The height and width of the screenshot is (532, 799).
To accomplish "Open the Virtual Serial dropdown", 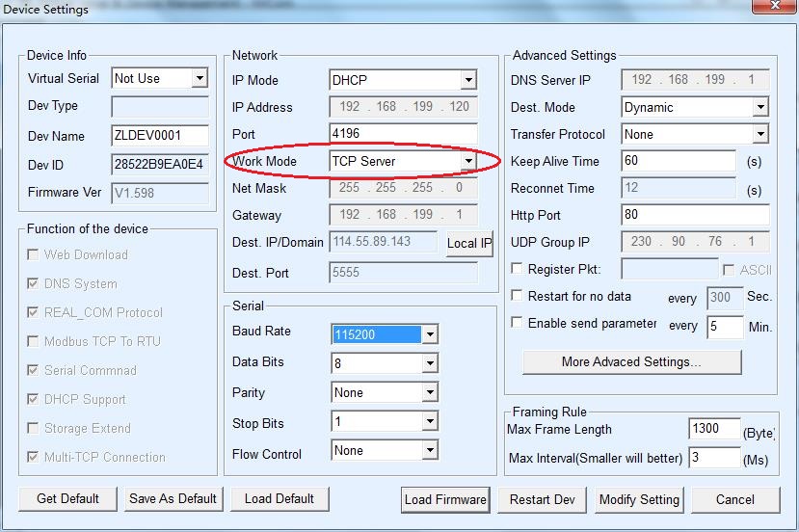I will [200, 78].
